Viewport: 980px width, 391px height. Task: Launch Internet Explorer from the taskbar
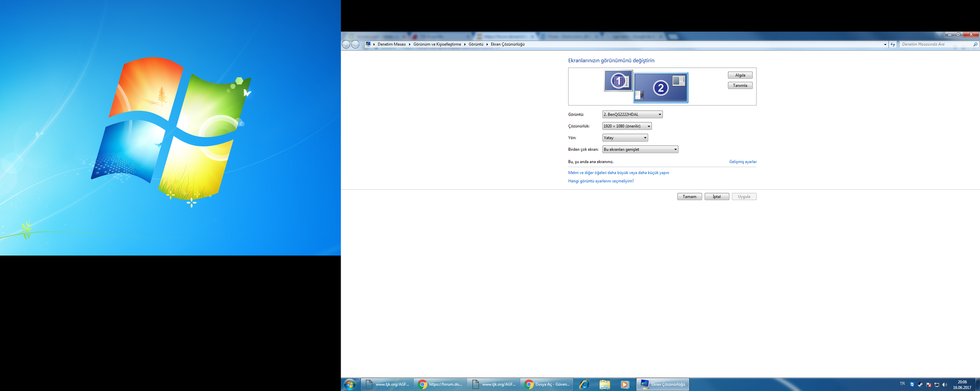584,384
